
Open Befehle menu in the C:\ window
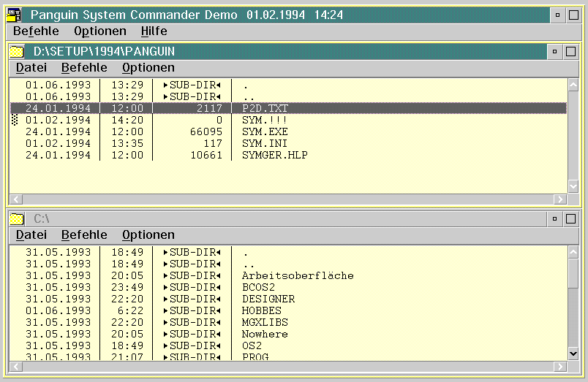(84, 234)
